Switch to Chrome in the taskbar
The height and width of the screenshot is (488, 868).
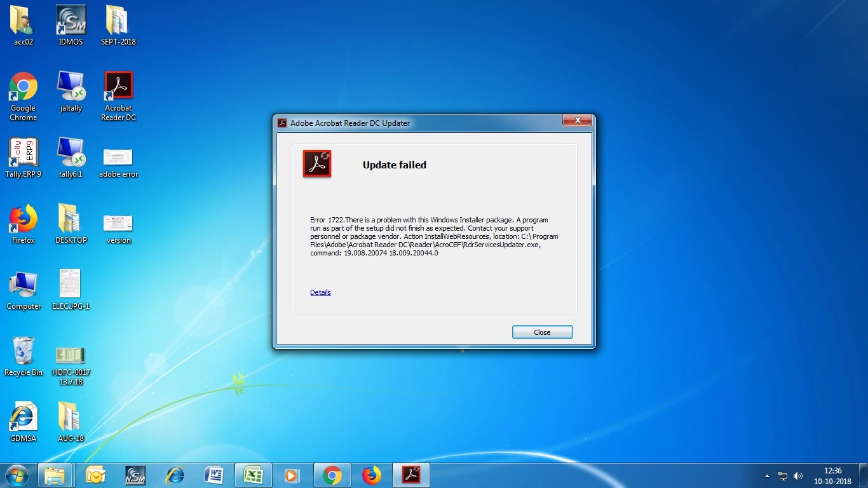coord(332,475)
